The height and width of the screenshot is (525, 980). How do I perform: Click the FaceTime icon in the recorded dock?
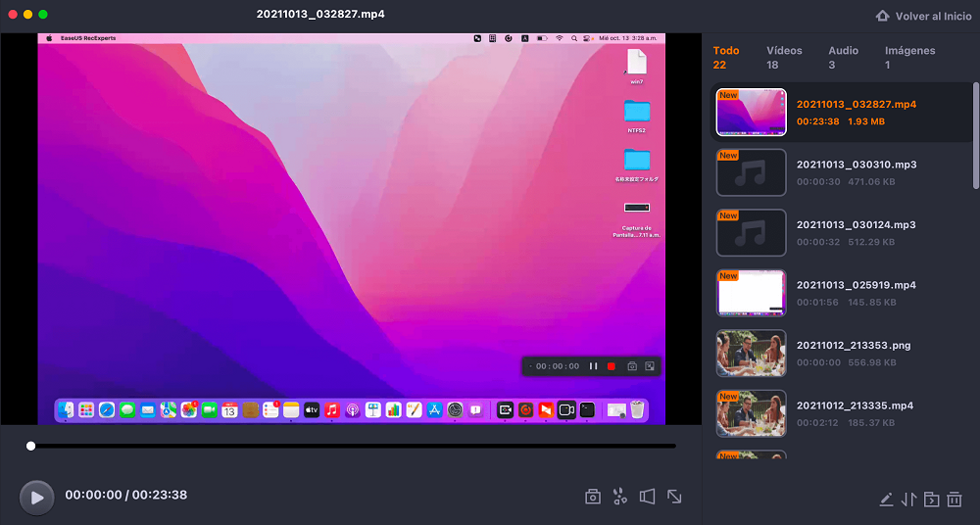click(209, 410)
